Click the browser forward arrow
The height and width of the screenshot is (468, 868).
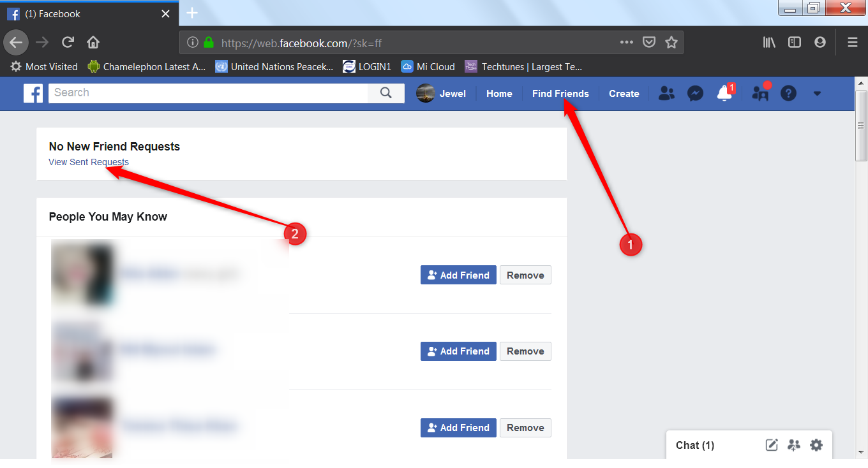(x=42, y=43)
